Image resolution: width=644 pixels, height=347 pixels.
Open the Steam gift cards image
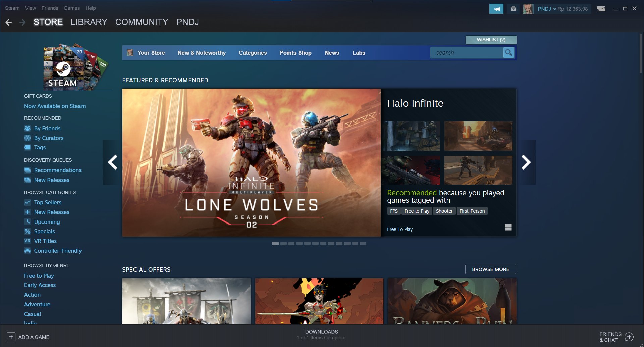pyautogui.click(x=75, y=66)
